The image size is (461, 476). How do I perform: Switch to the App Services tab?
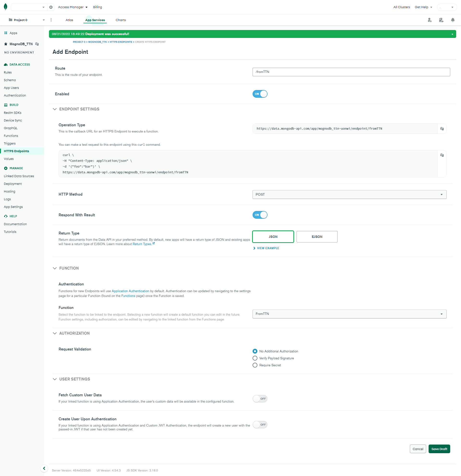click(x=95, y=20)
